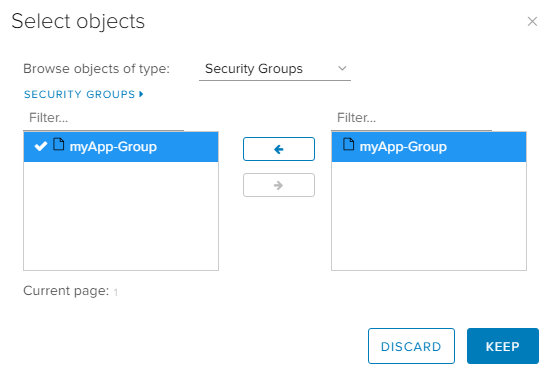Toggle checkmark on available myApp-Group

pos(41,146)
